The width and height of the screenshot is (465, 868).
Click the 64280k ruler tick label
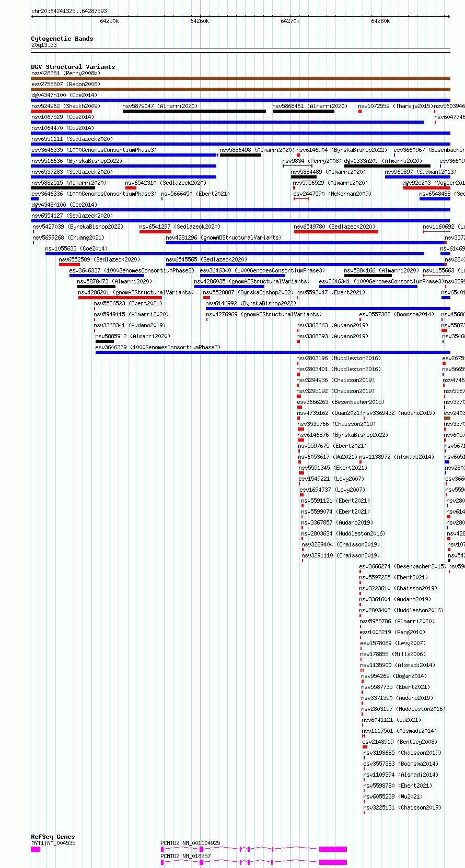tap(380, 21)
